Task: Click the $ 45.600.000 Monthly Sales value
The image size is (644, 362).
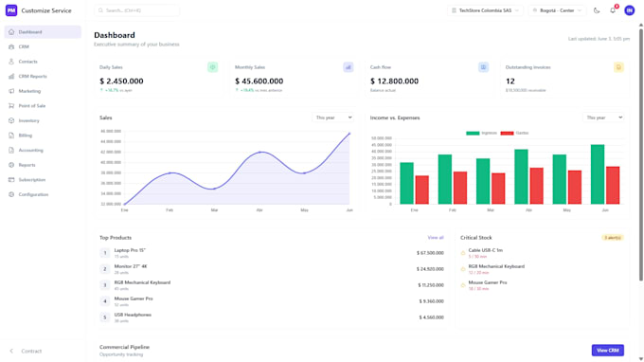Action: point(259,81)
